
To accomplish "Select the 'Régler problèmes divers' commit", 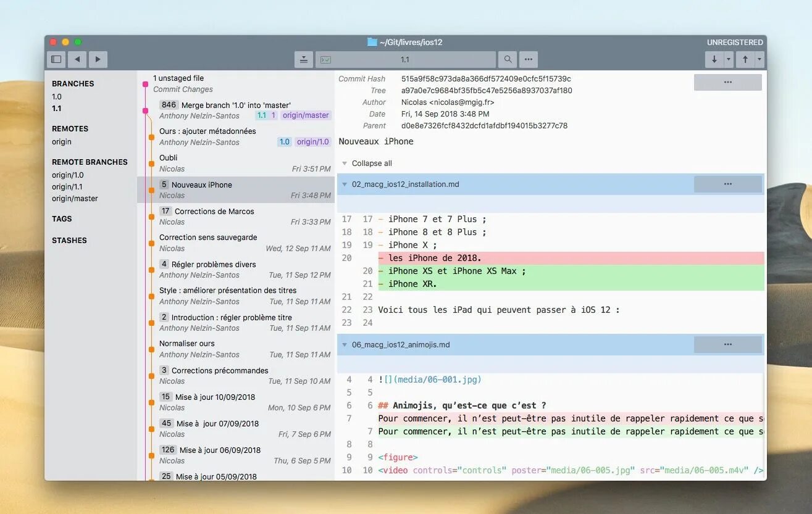I will tap(236, 270).
